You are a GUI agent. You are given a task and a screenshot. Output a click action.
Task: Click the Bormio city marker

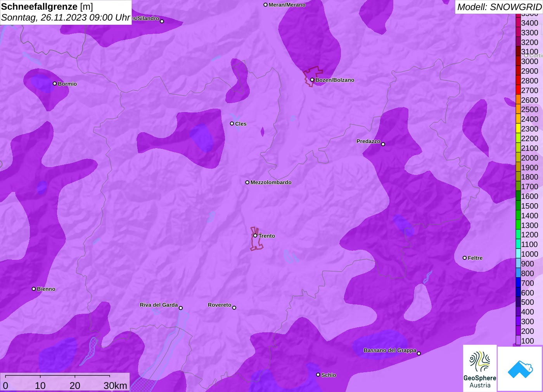tap(55, 84)
